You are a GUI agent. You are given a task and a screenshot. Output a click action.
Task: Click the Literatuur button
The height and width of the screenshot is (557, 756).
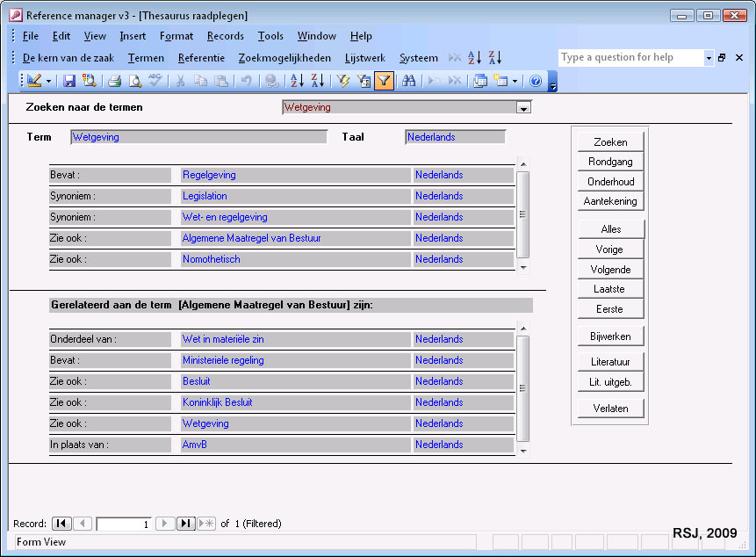pos(610,362)
